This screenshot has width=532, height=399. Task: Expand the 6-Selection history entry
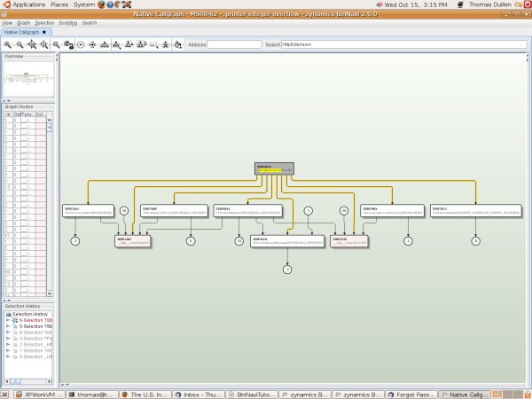pyautogui.click(x=7, y=320)
